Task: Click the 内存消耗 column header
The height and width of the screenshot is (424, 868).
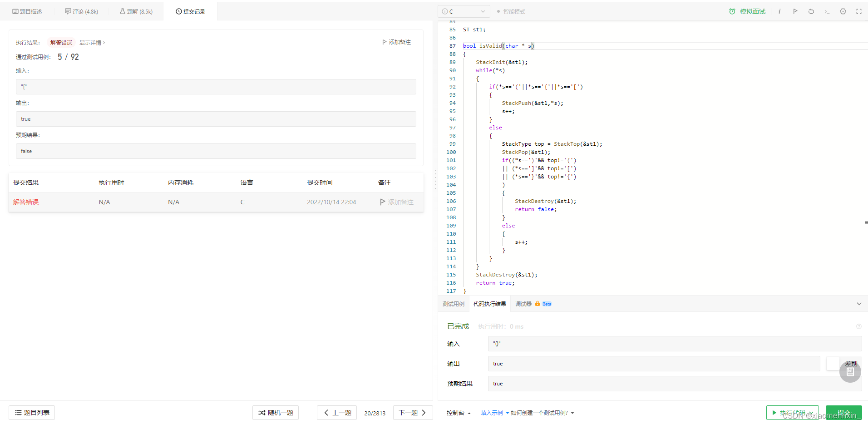Action: (181, 182)
